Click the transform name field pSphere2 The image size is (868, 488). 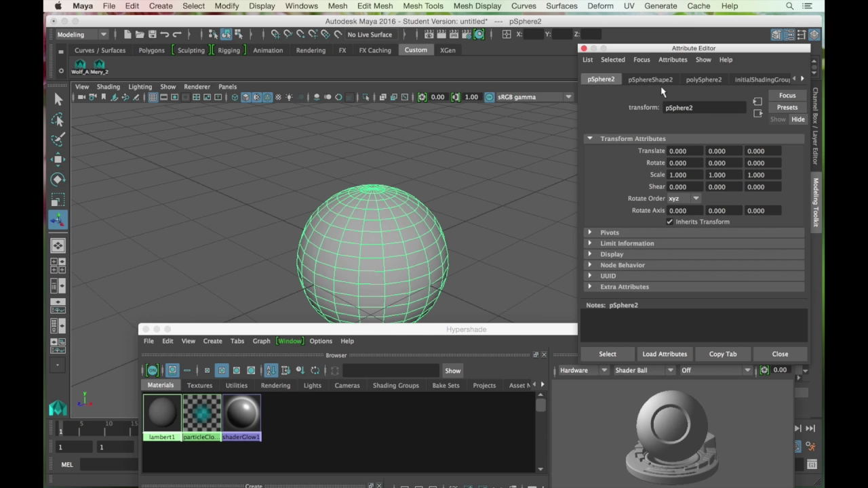(704, 108)
